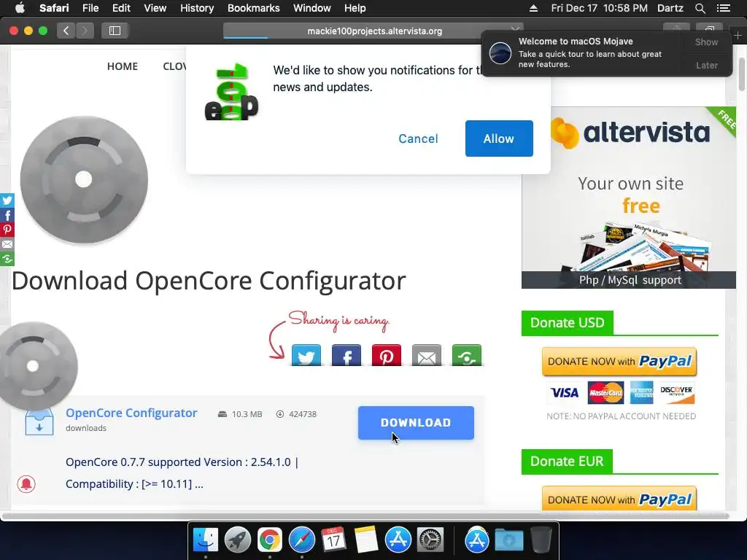Open the Bookmarks menu
Viewport: 747px width, 560px height.
253,8
